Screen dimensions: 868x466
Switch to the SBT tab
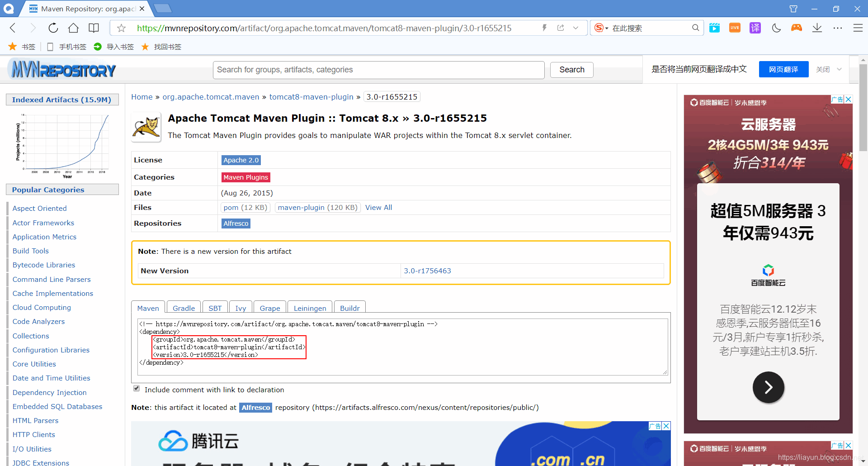pos(215,308)
